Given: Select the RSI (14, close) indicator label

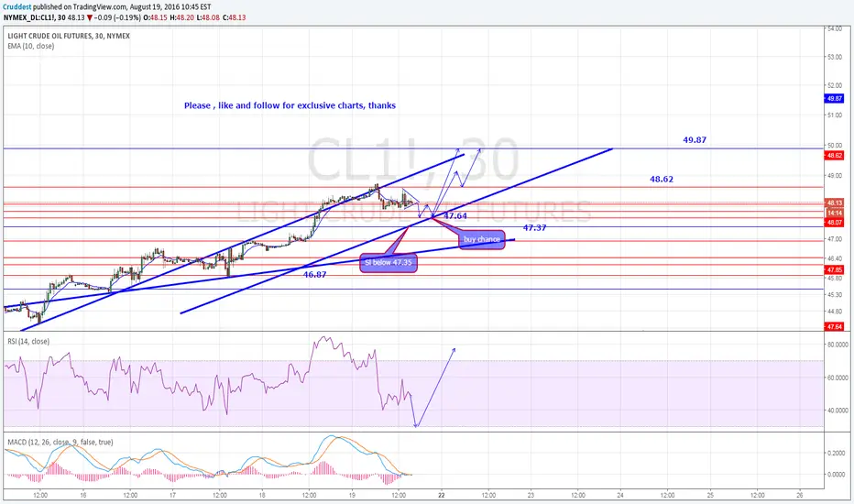Looking at the screenshot, I should point(28,342).
